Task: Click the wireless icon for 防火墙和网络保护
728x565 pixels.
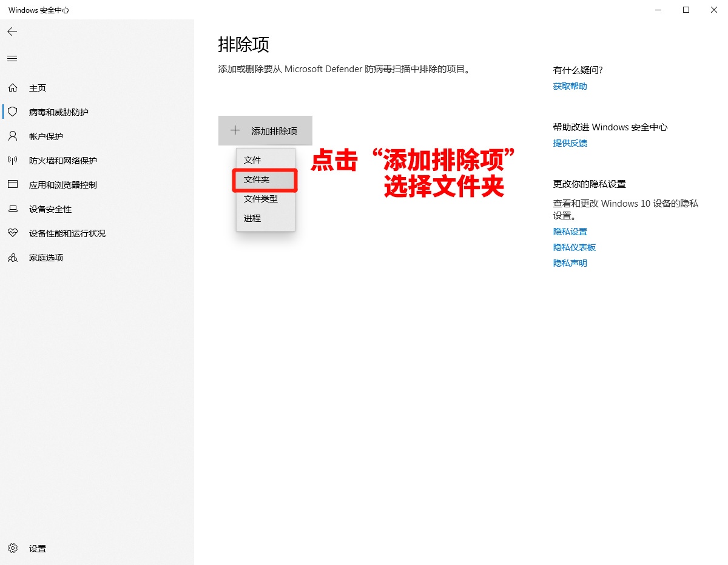Action: (13, 161)
